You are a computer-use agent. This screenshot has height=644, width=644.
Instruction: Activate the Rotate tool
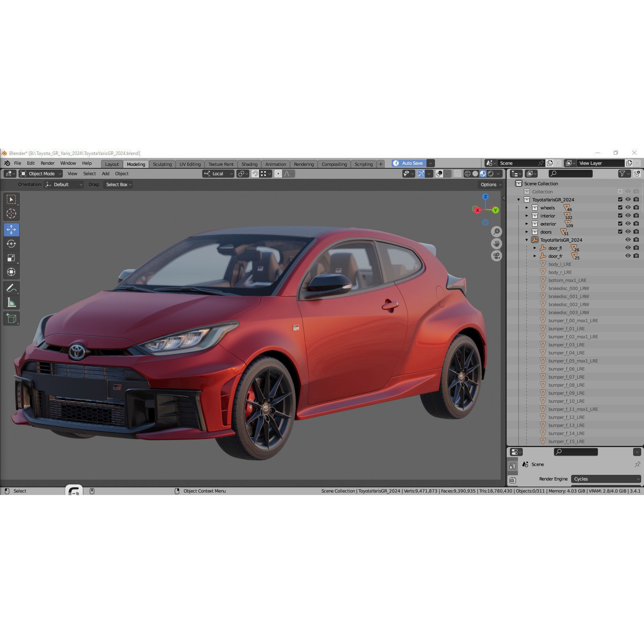[11, 244]
